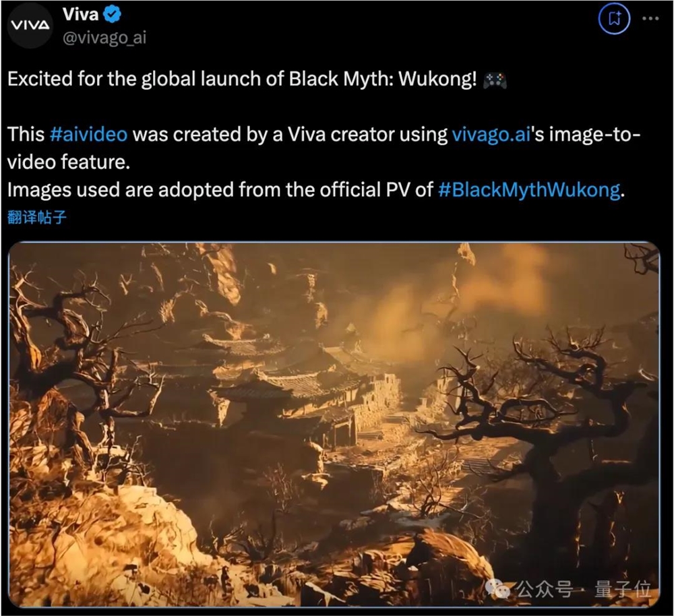Image resolution: width=674 pixels, height=616 pixels.
Task: Click the blue verified badge beside Viva
Action: [112, 15]
